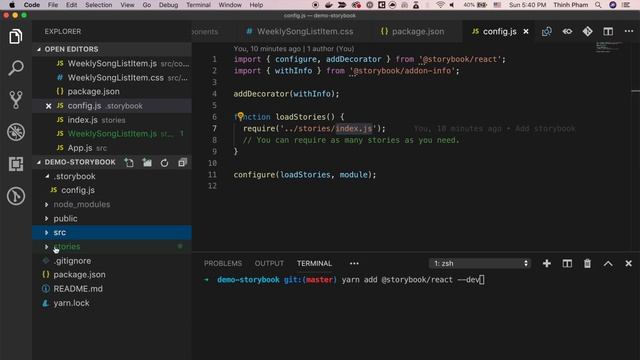Open App.js src in Open Editors

[112, 148]
